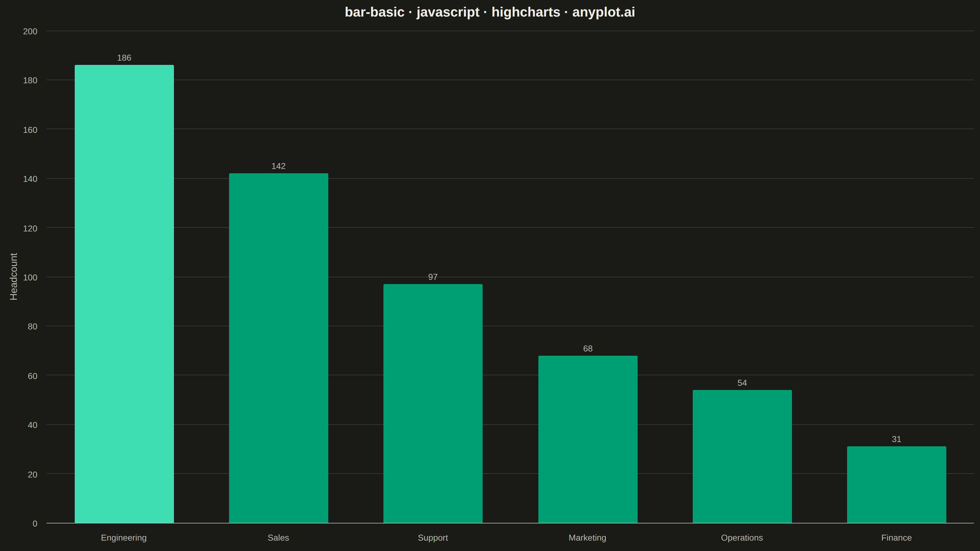Click the Engineering category label
Image resolution: width=980 pixels, height=551 pixels.
pyautogui.click(x=124, y=538)
